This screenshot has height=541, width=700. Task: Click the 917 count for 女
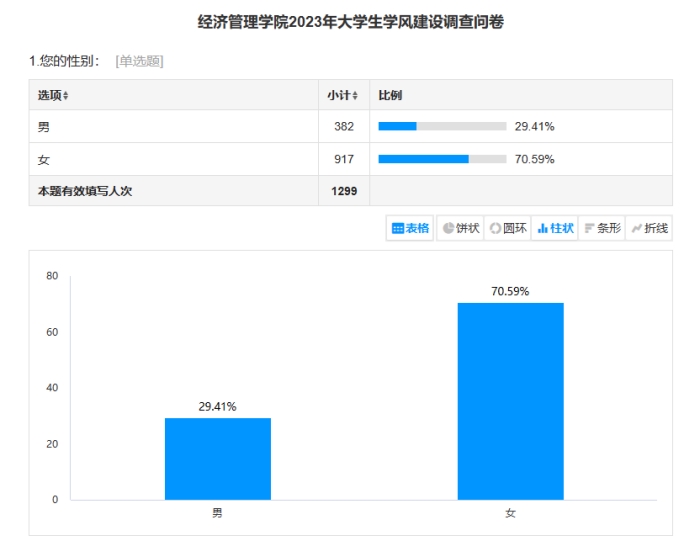coord(344,159)
